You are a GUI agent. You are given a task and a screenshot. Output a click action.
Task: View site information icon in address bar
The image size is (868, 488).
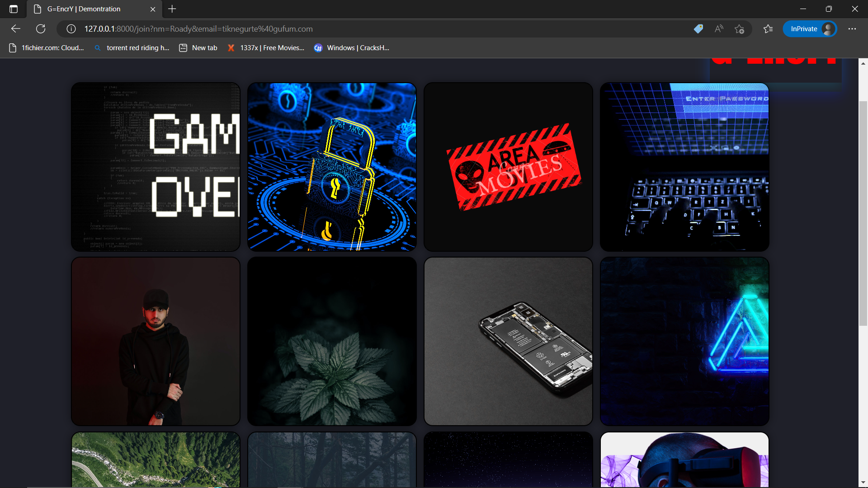pos(71,29)
